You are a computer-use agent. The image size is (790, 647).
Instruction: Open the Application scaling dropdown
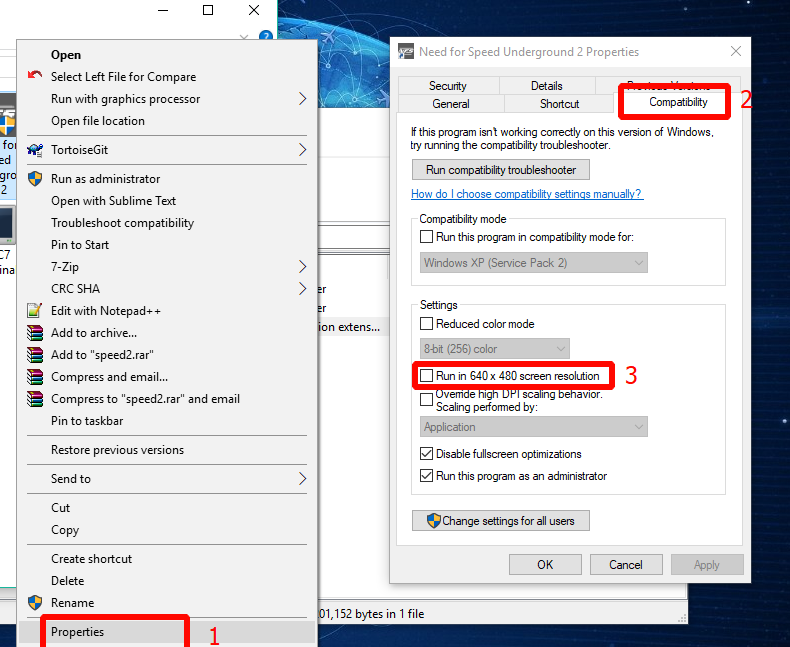534,427
